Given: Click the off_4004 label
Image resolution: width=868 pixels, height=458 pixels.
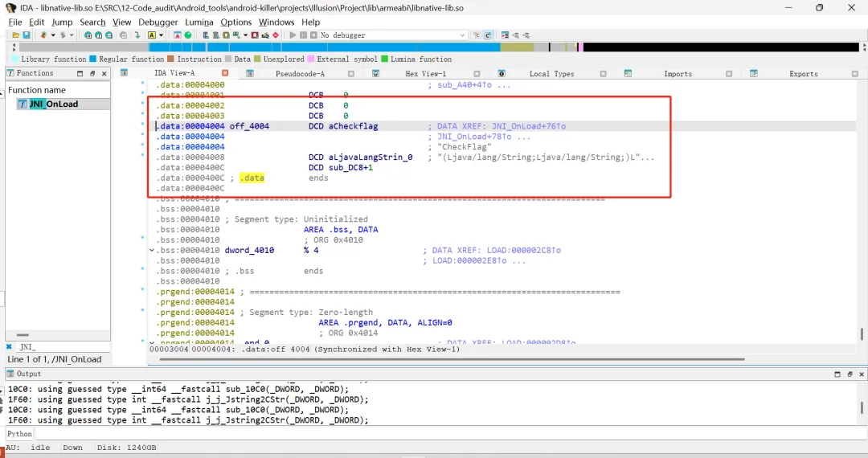Looking at the screenshot, I should [249, 126].
